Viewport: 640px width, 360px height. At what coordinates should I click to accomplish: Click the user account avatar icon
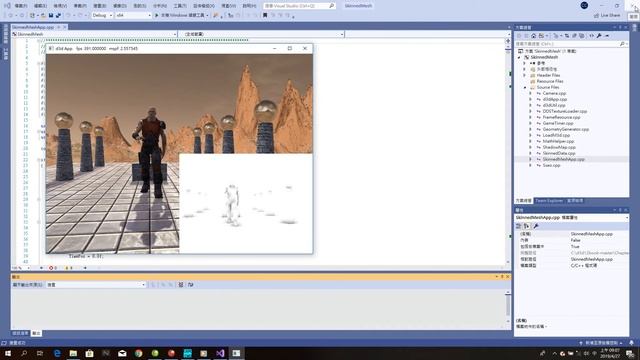(584, 5)
